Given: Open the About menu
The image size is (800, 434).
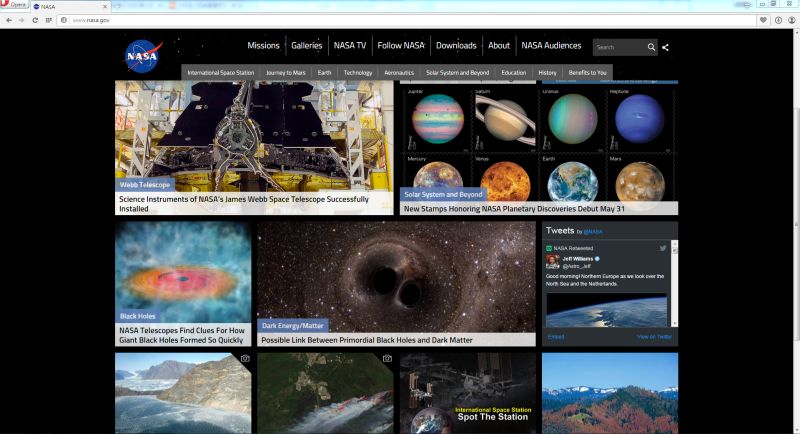Looking at the screenshot, I should (x=499, y=45).
